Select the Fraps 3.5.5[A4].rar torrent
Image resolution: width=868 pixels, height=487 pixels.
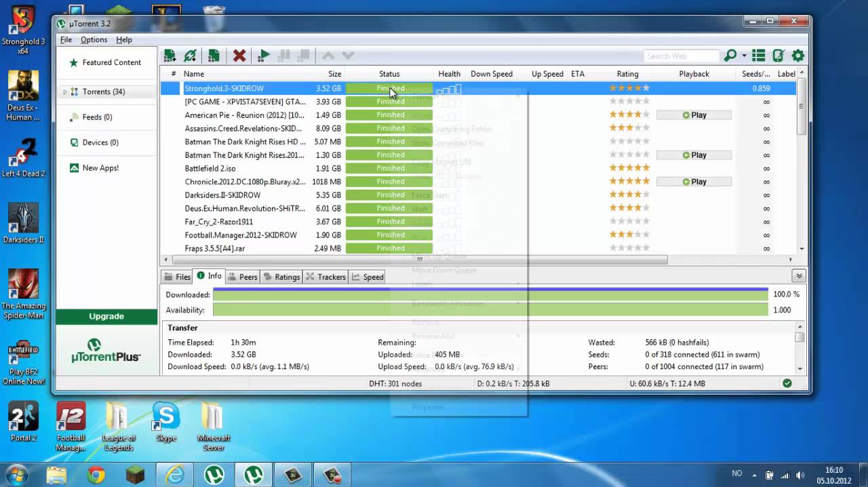pos(478,248)
